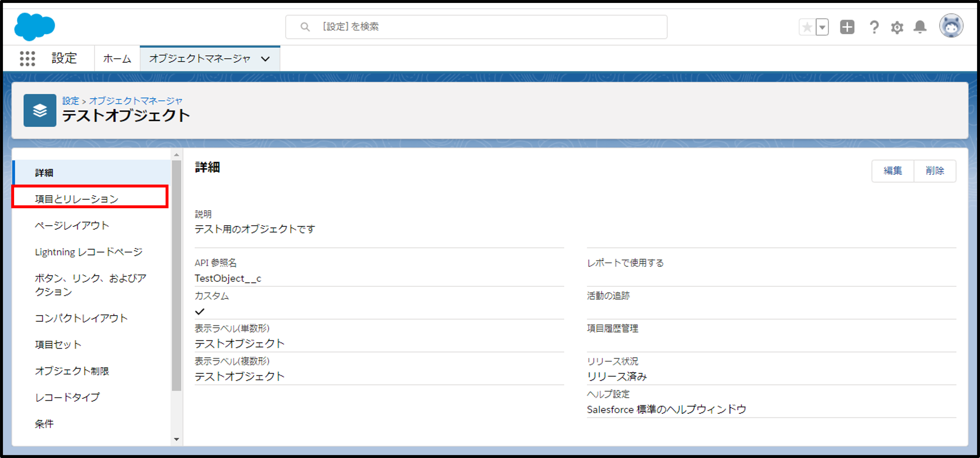Open the global actions plus icon
The height and width of the screenshot is (458, 980).
tap(847, 27)
